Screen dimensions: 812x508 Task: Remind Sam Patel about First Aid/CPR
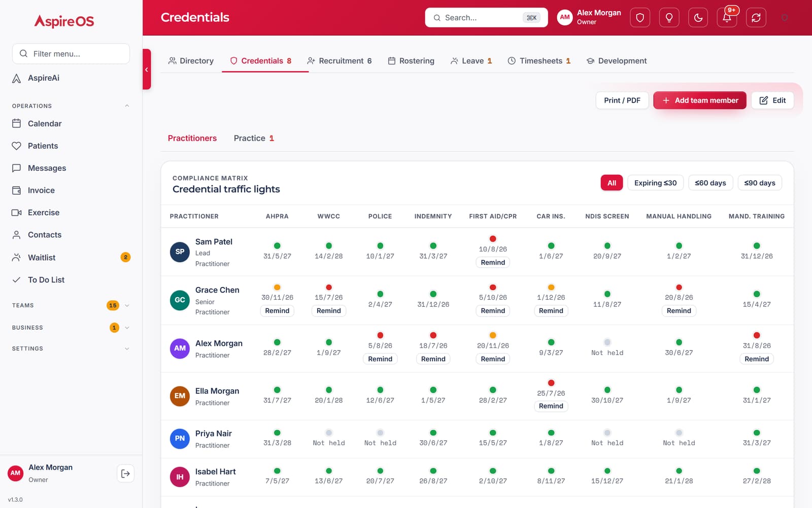click(x=493, y=263)
